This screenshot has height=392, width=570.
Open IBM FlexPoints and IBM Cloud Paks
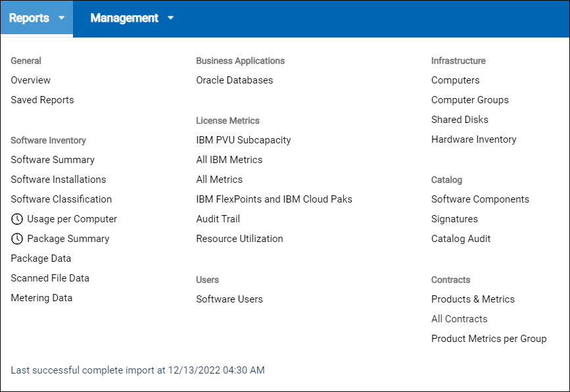pos(274,199)
